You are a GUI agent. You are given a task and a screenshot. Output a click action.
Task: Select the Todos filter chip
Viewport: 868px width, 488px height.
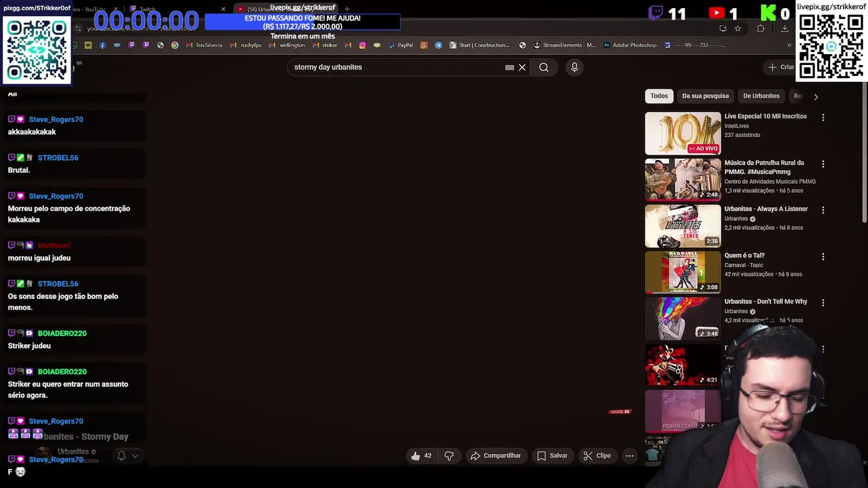(x=659, y=96)
